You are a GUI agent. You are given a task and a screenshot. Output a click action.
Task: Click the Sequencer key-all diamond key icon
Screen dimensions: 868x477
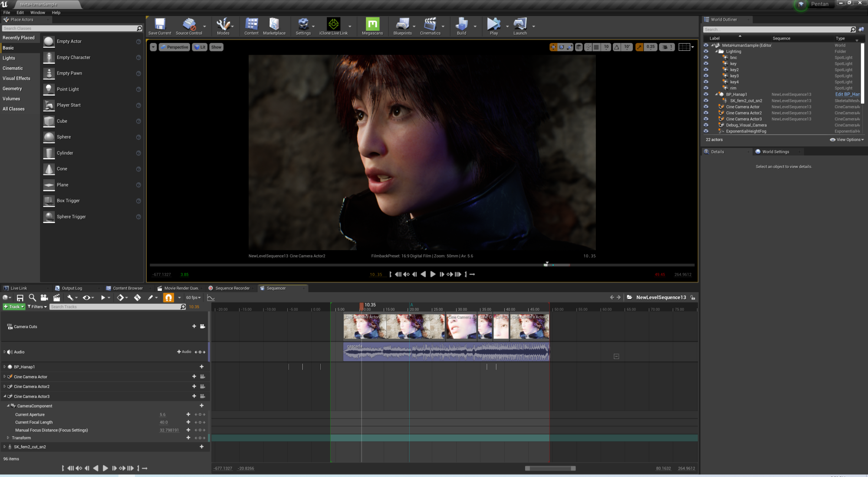[138, 298]
